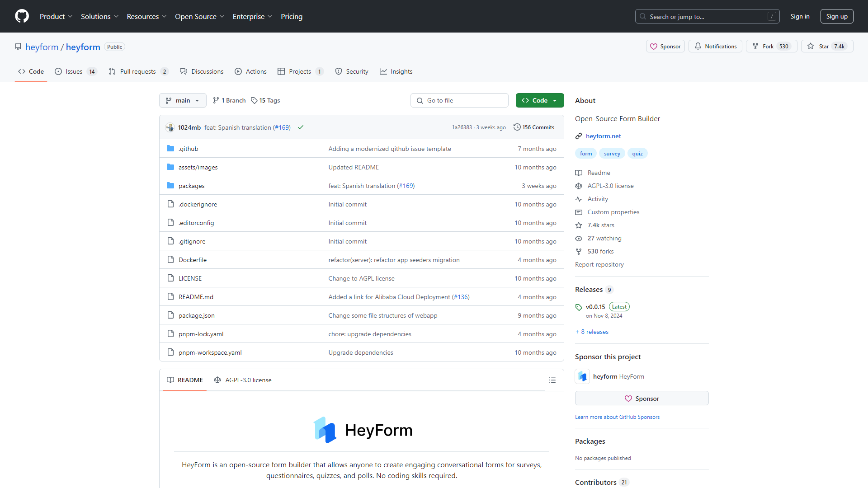Click the scale icon beside AGPL-3.0 license
This screenshot has height=488, width=868.
(x=579, y=186)
